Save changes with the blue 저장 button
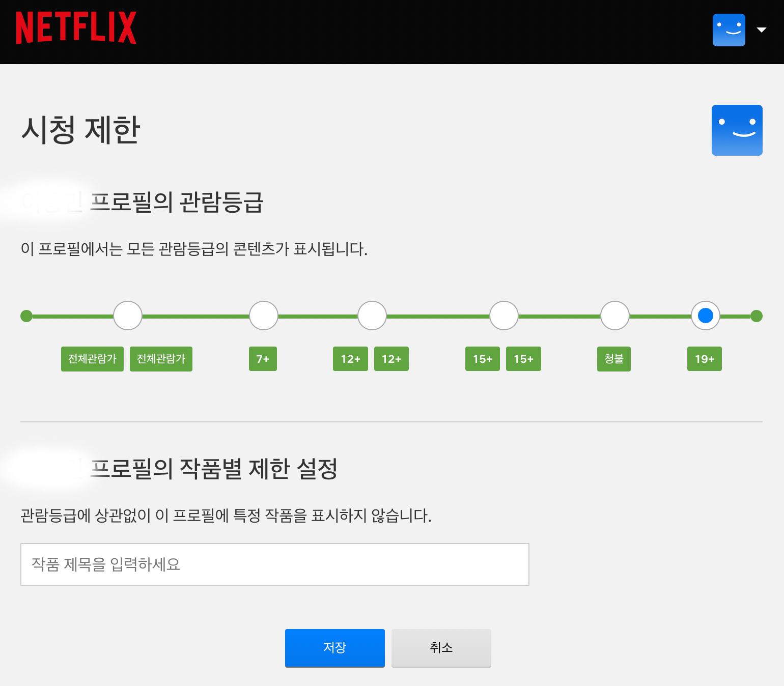The height and width of the screenshot is (686, 784). (x=335, y=648)
